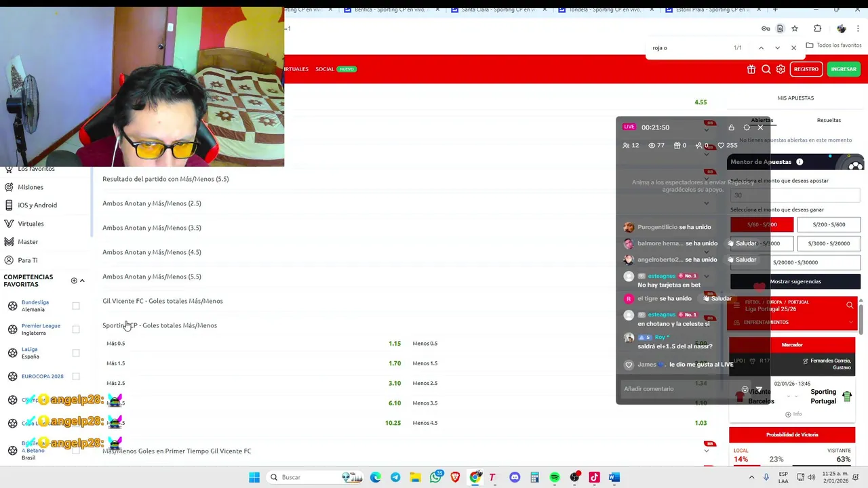Screen dimensions: 868x488
Task: Open the hamburger menu in Liga Portugal widget
Action: point(737,306)
